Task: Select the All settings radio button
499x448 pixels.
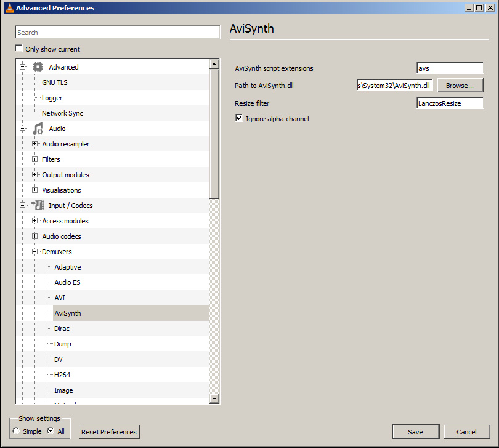Action: pyautogui.click(x=51, y=431)
